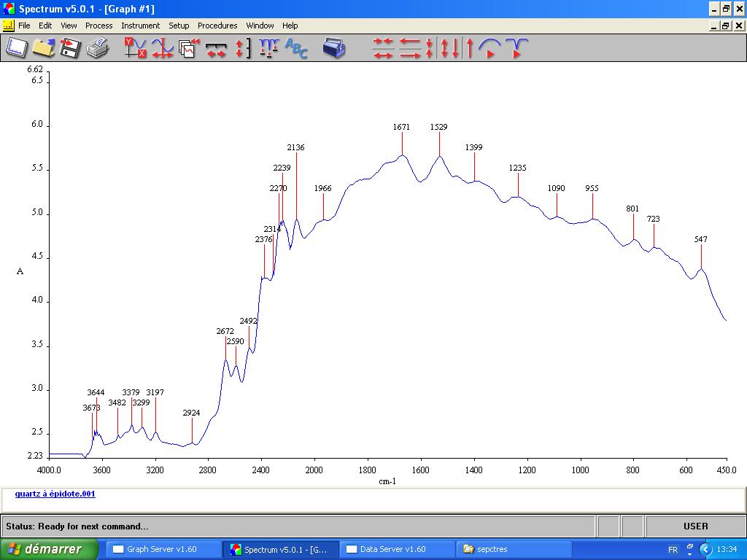Screen dimensions: 747x560
Task: Click the new graph window icon
Action: click(x=16, y=48)
